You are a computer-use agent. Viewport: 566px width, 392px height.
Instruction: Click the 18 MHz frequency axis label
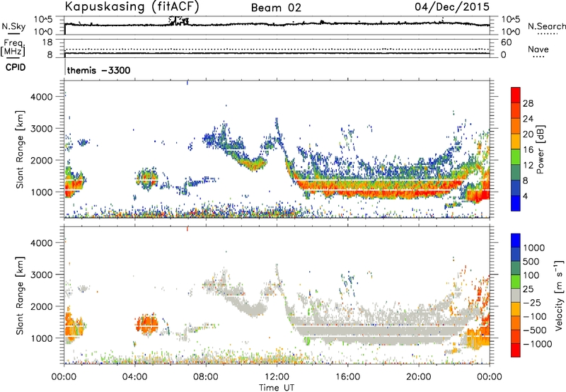(47, 42)
